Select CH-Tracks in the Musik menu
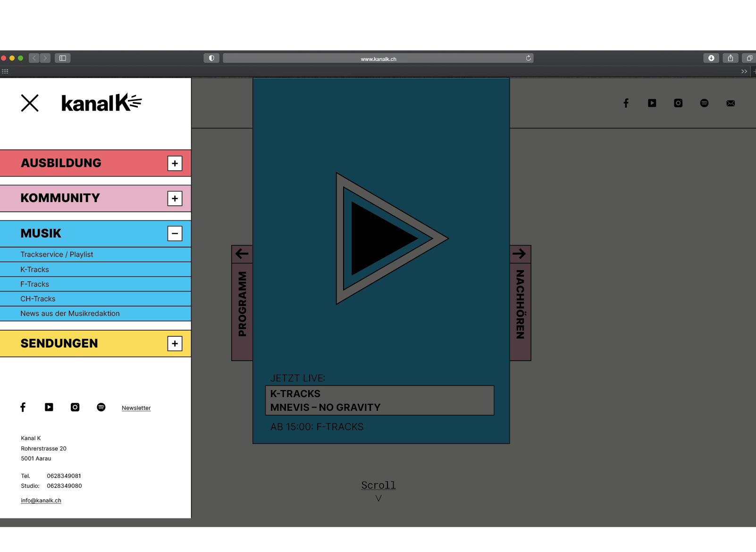Image resolution: width=756 pixels, height=552 pixels. pos(38,299)
